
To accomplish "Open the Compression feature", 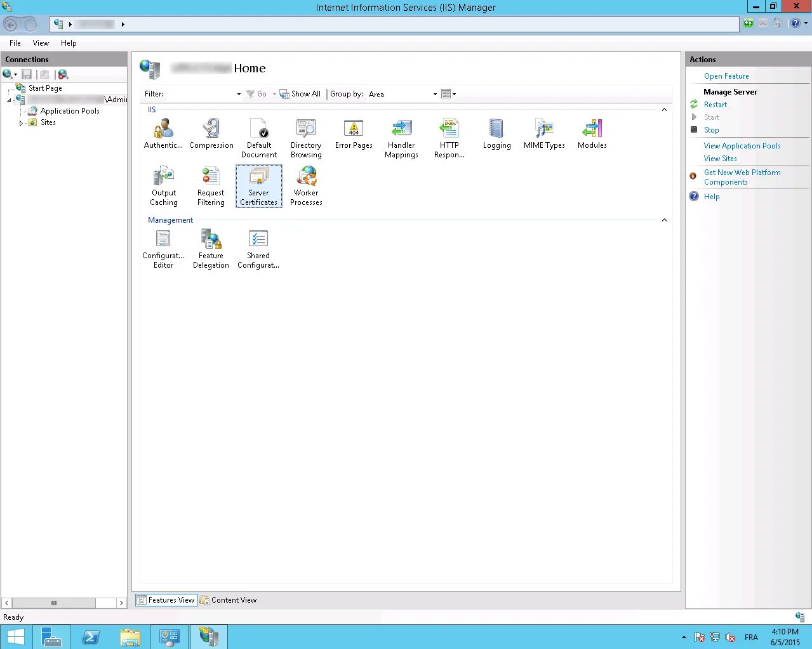I will [211, 134].
